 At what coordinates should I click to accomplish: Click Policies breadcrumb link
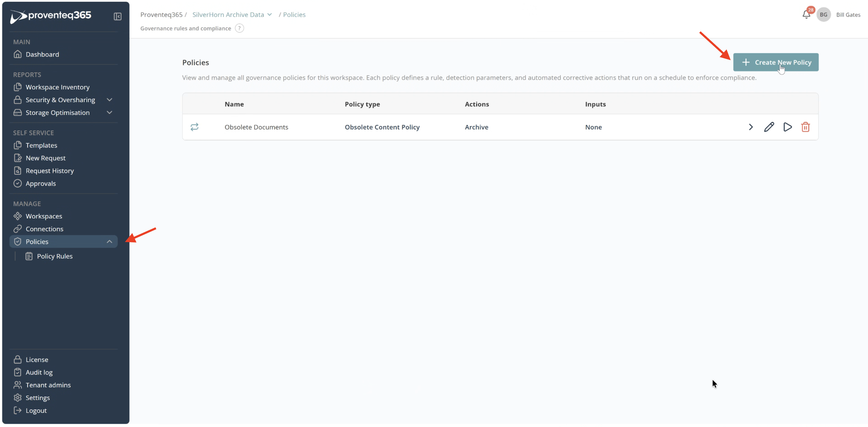(x=294, y=14)
